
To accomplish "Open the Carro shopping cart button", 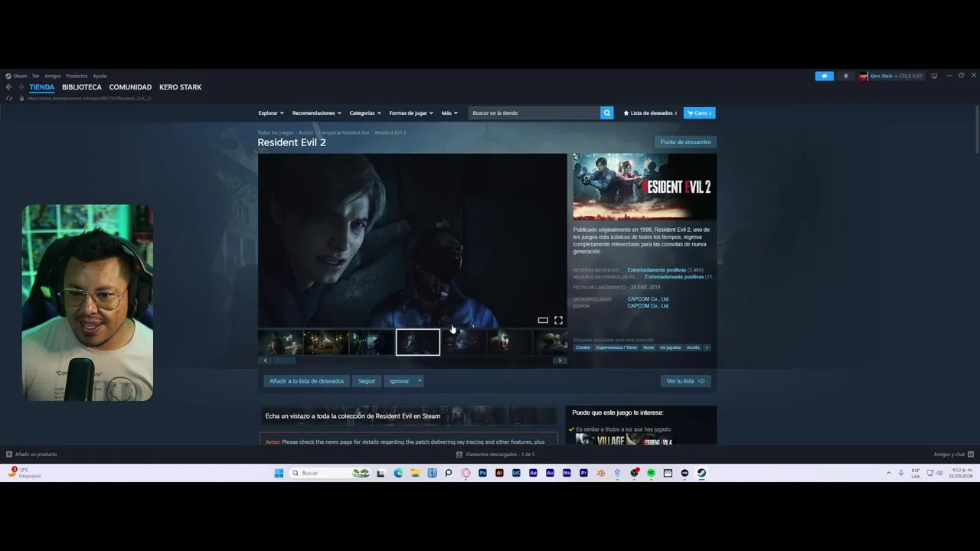I will pos(700,113).
